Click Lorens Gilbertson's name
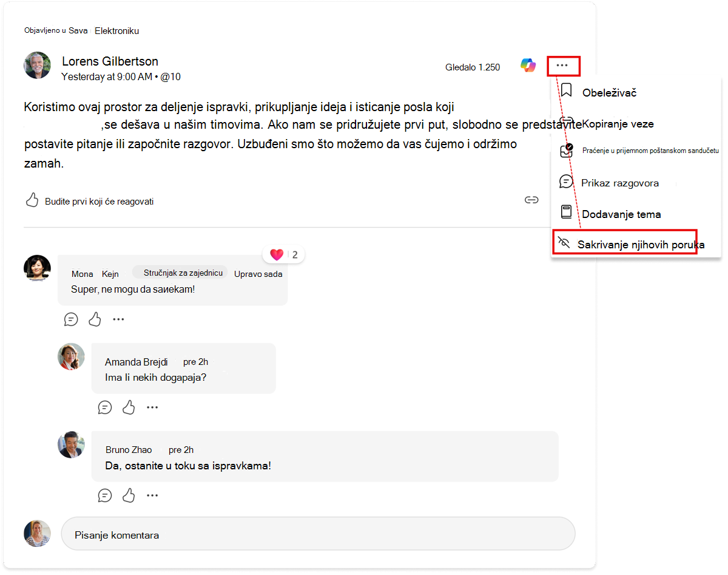This screenshot has width=728, height=575. (110, 61)
